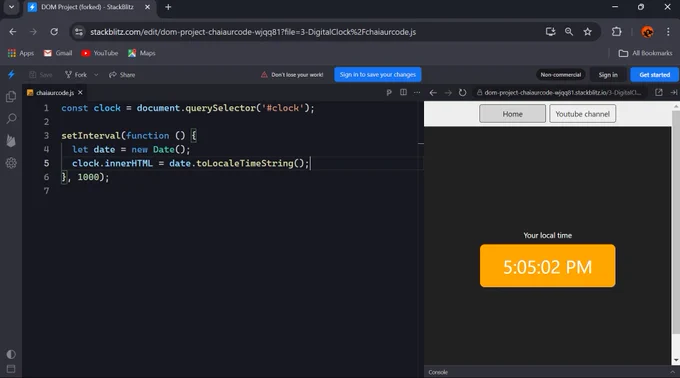Toggle the light/dark theme icon
The height and width of the screenshot is (378, 680).
point(11,354)
